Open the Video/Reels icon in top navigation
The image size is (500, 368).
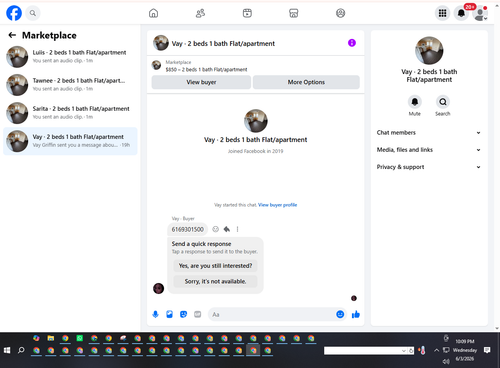247,13
